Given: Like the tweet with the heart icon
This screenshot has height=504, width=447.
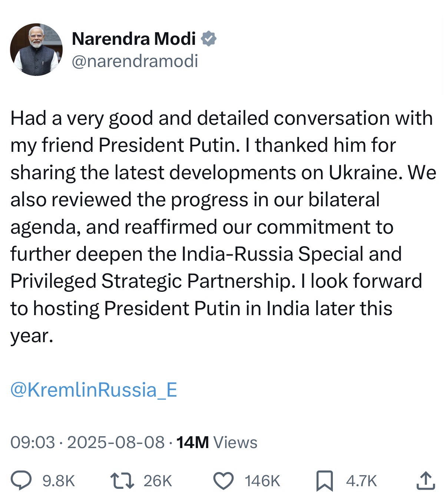Looking at the screenshot, I should pyautogui.click(x=224, y=480).
